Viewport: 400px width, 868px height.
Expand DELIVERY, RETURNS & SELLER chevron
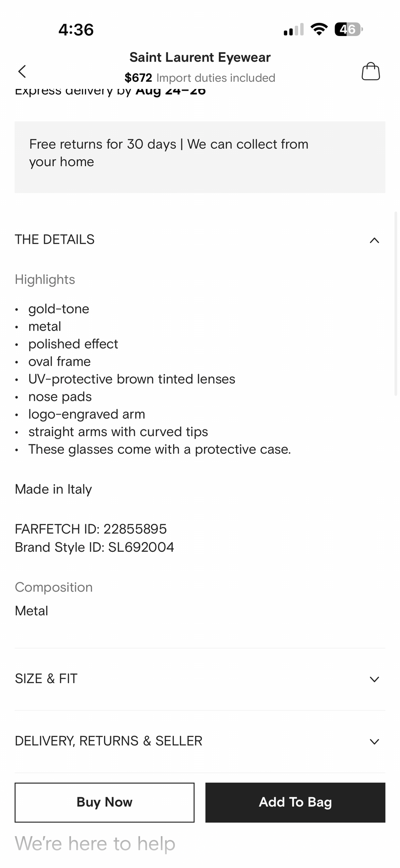tap(374, 741)
